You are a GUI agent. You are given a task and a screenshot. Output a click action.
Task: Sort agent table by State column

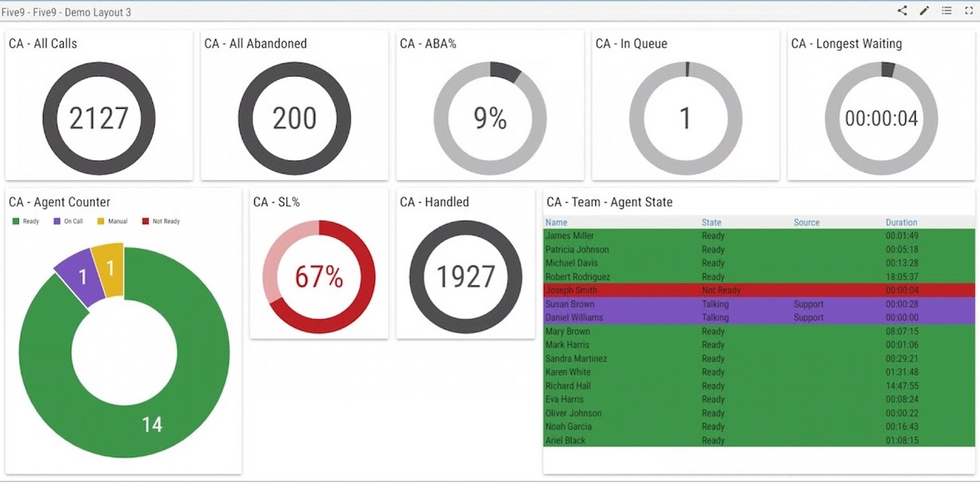pyautogui.click(x=711, y=222)
